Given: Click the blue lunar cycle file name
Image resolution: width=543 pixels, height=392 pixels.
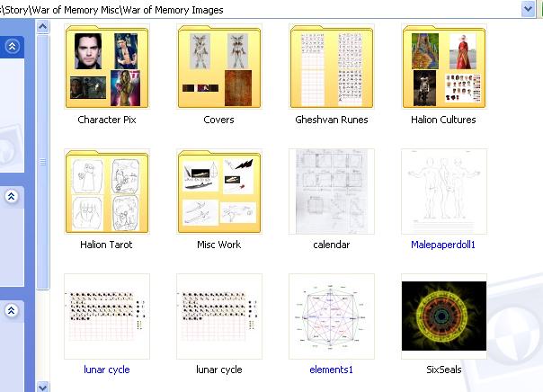Looking at the screenshot, I should tap(107, 370).
